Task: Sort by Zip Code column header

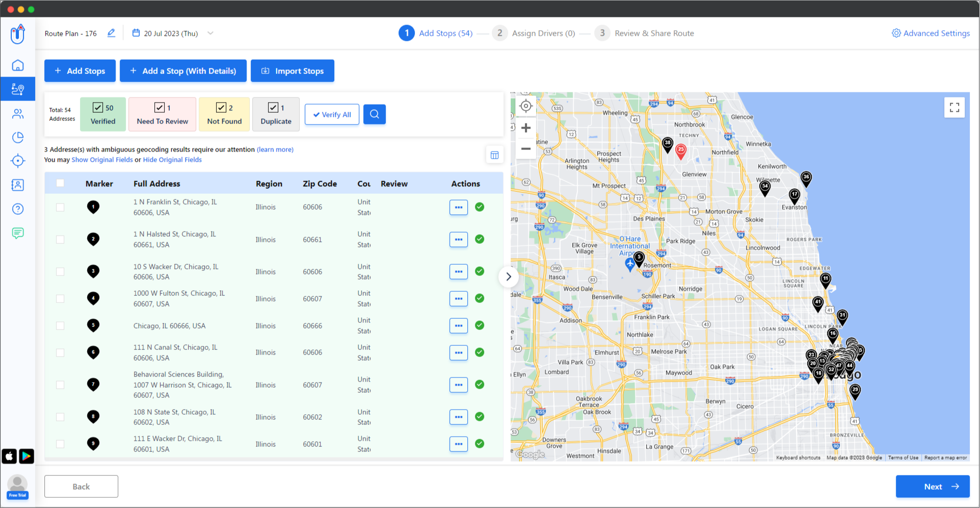Action: click(x=320, y=184)
